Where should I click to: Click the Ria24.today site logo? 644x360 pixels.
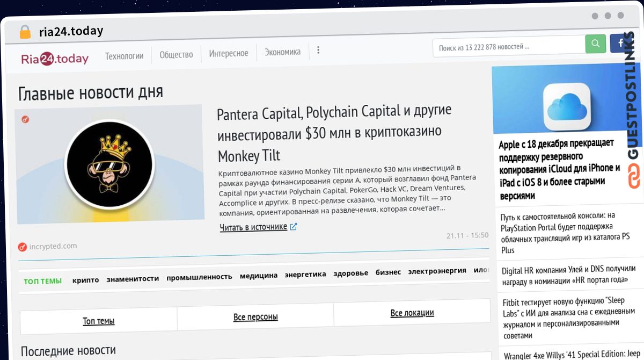click(x=55, y=58)
